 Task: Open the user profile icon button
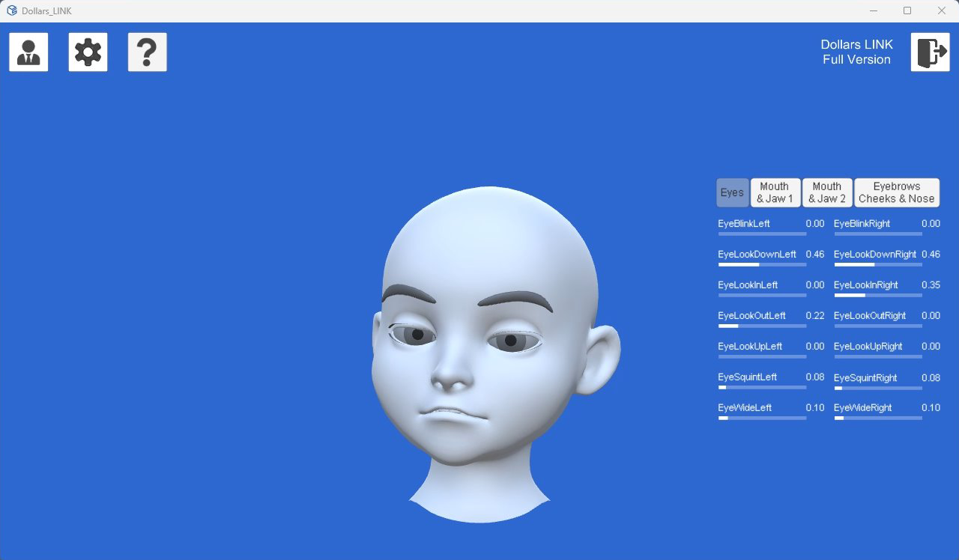[x=28, y=52]
